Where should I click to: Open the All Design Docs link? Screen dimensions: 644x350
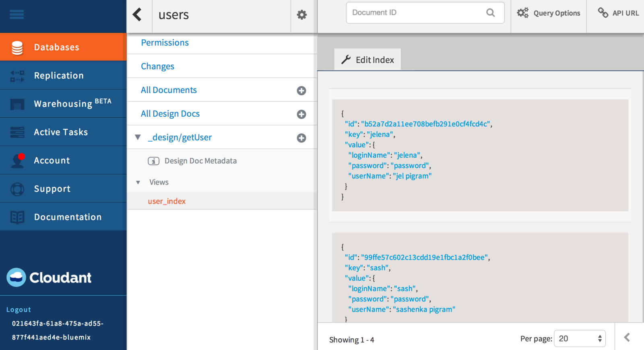(170, 114)
